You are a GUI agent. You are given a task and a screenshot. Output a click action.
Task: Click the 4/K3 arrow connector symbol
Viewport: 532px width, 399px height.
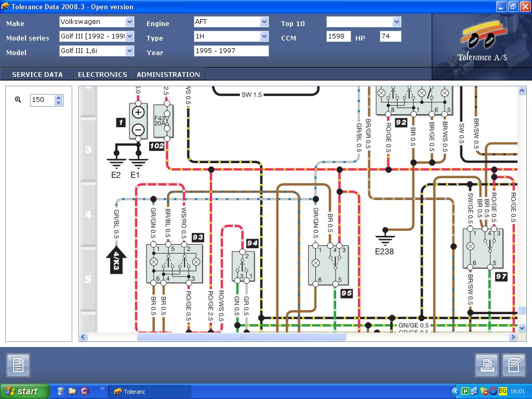click(x=116, y=260)
